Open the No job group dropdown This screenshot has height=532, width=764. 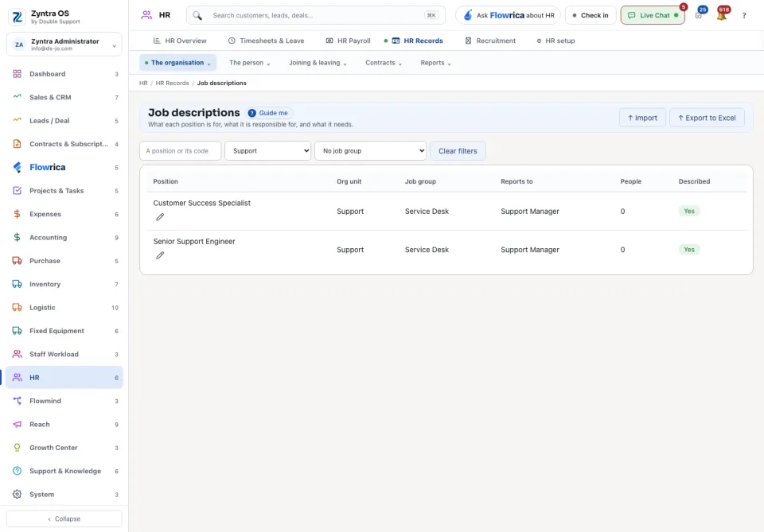click(x=370, y=151)
